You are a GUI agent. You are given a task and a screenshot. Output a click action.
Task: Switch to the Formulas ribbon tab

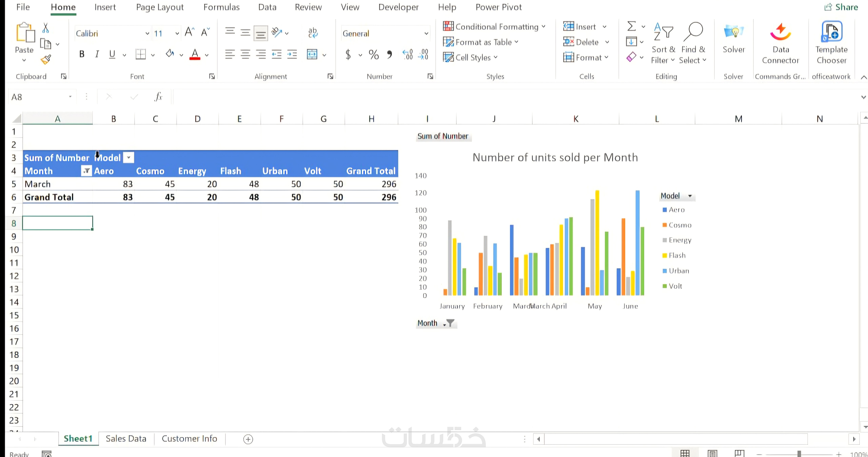click(221, 7)
